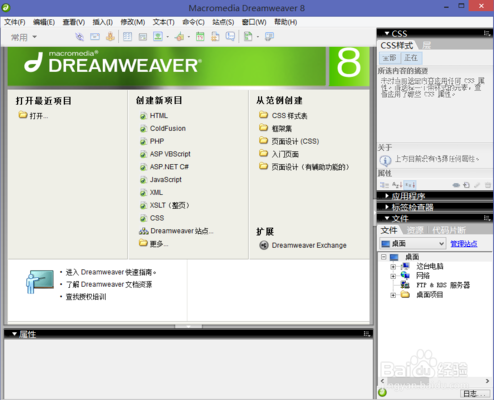Collapse the 属性 panel
Image resolution: width=494 pixels, height=400 pixels.
click(x=14, y=334)
